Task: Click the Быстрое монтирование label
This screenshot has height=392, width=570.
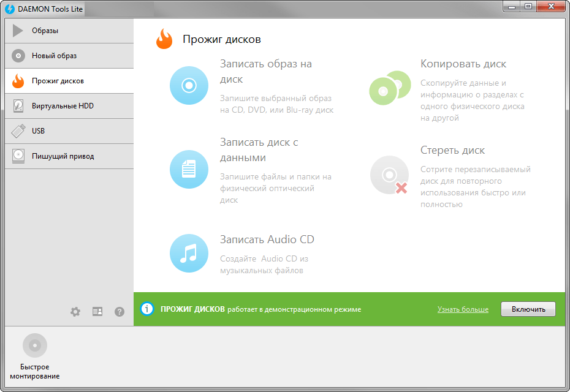Action: click(x=35, y=371)
